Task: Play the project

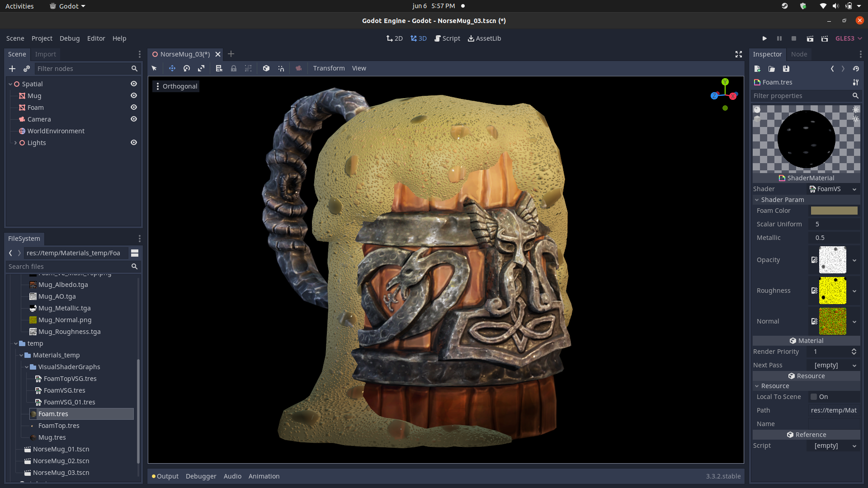Action: coord(765,38)
